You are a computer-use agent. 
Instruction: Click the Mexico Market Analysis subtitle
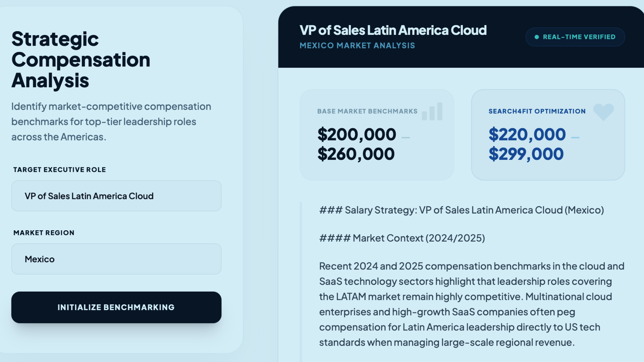(357, 46)
